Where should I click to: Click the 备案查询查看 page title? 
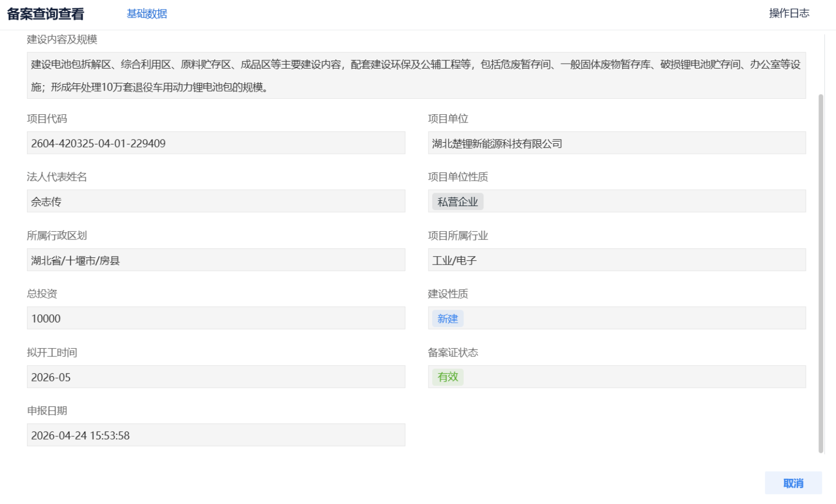click(46, 14)
